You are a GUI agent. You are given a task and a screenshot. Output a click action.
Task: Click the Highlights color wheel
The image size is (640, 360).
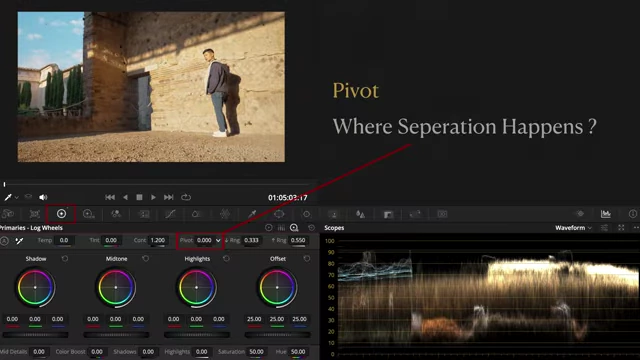coord(196,288)
